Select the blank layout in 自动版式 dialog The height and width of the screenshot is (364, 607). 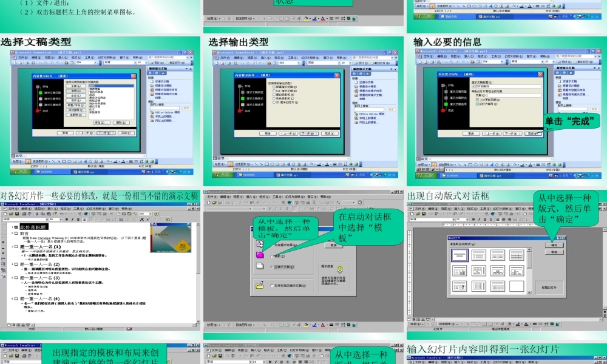coord(517,286)
